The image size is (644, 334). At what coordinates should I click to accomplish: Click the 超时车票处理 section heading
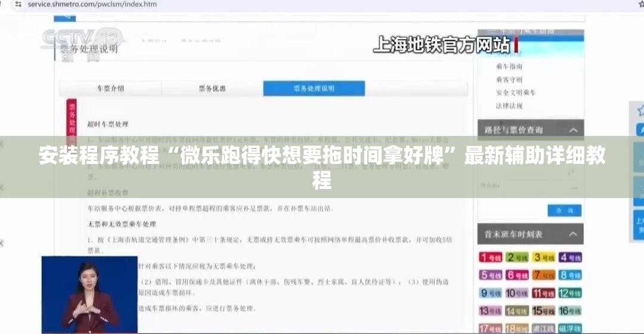[108, 124]
